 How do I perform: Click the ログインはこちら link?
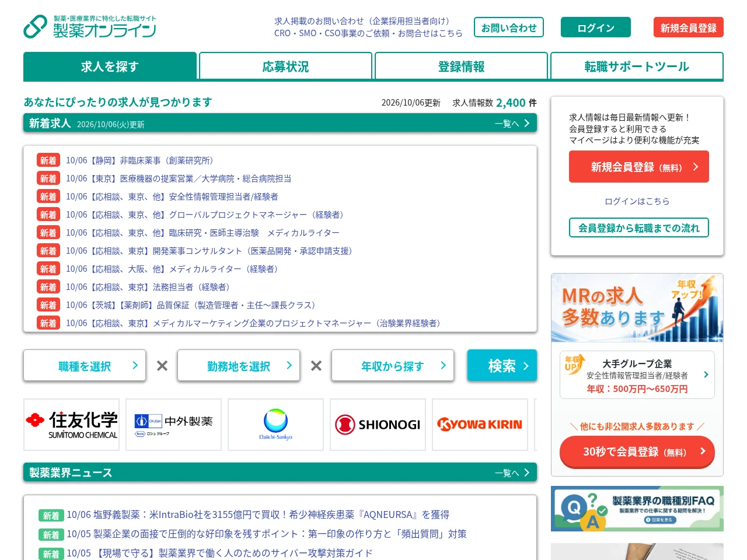[x=637, y=201]
